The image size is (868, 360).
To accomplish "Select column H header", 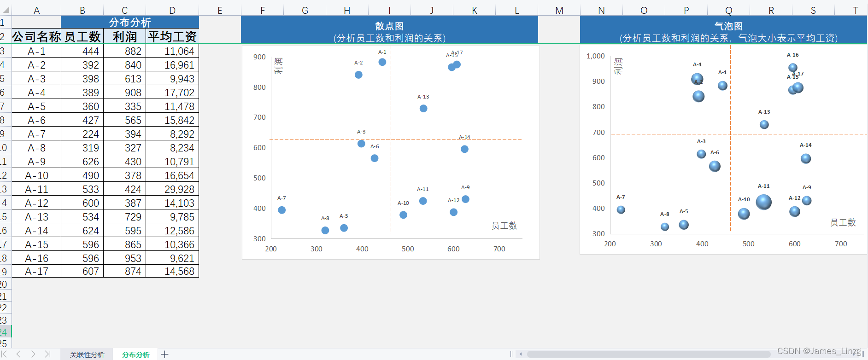I will [347, 10].
